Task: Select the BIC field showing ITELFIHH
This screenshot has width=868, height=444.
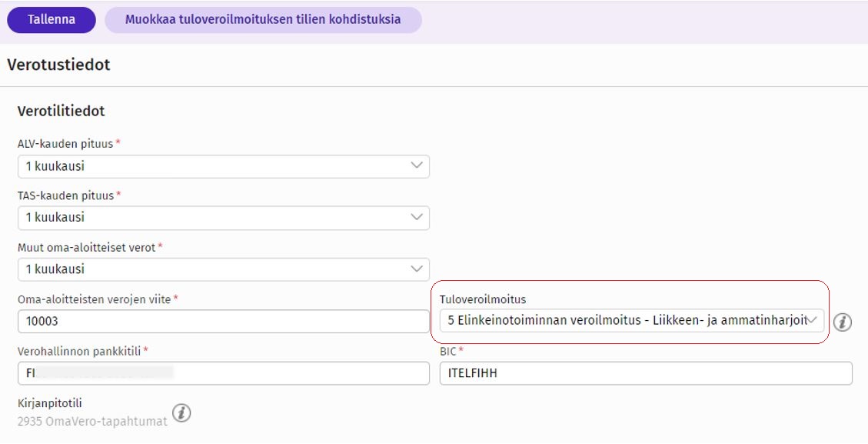Action: click(x=645, y=373)
